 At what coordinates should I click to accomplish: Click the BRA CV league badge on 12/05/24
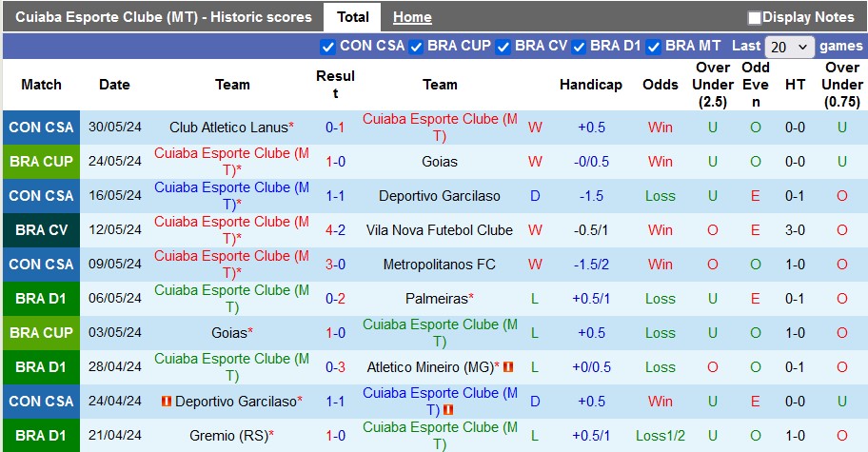pos(41,230)
